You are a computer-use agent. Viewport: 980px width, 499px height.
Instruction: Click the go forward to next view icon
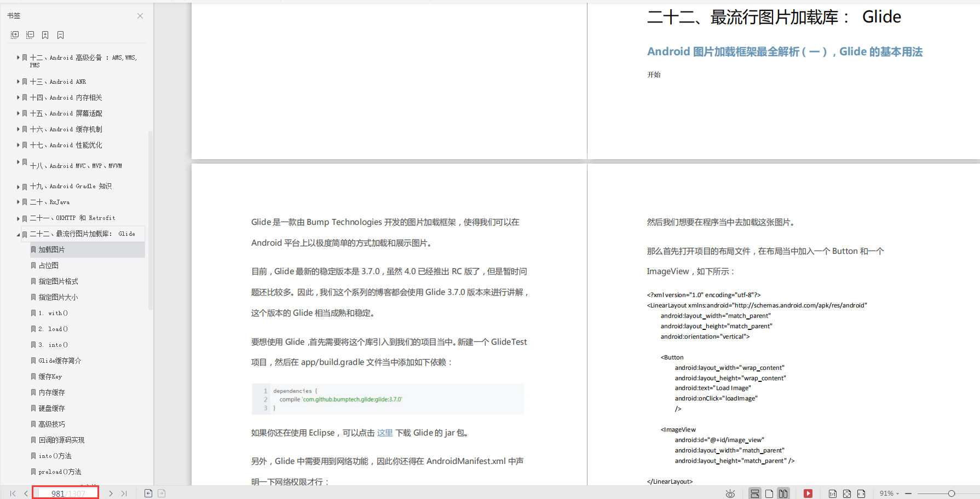(x=162, y=494)
